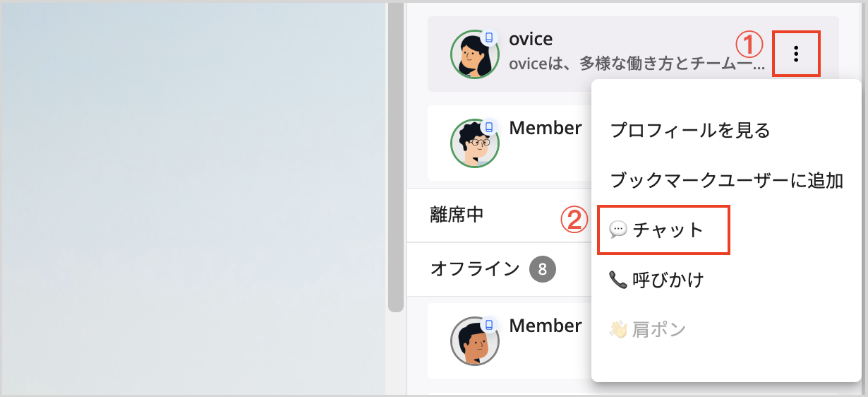Choose ブックマークユーザーに追加 menu entry
This screenshot has height=397, width=868.
[x=727, y=181]
